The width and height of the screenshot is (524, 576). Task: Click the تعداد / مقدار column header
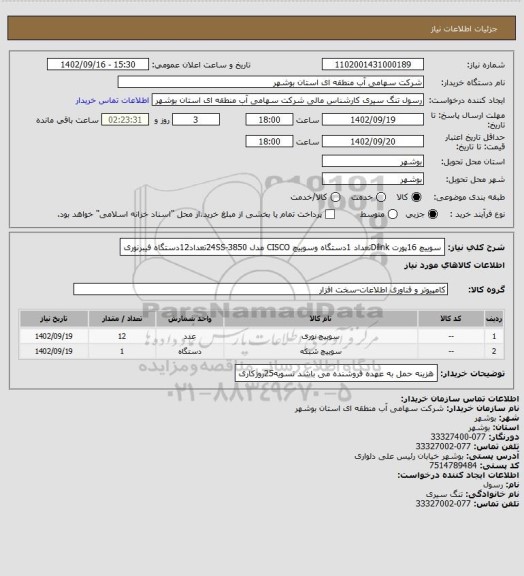tap(122, 319)
